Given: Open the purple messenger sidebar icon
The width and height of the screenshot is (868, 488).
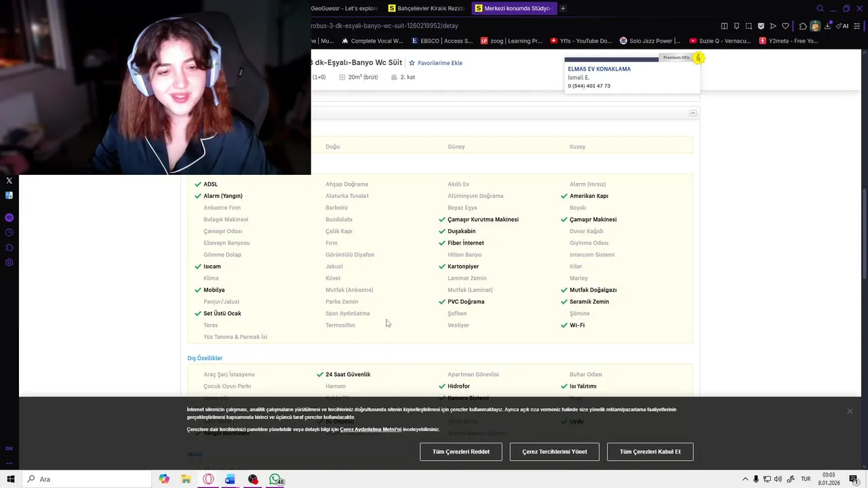Looking at the screenshot, I should [9, 218].
